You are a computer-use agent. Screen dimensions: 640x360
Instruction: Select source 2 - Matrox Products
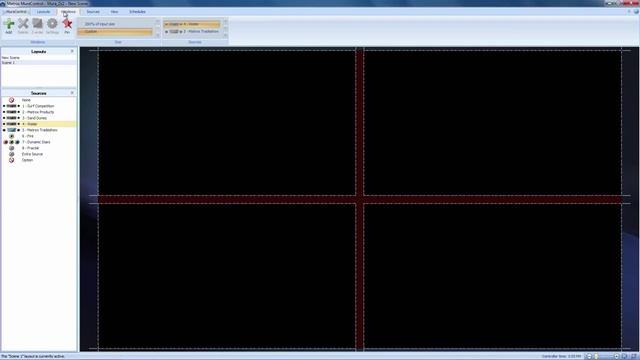[x=39, y=112]
